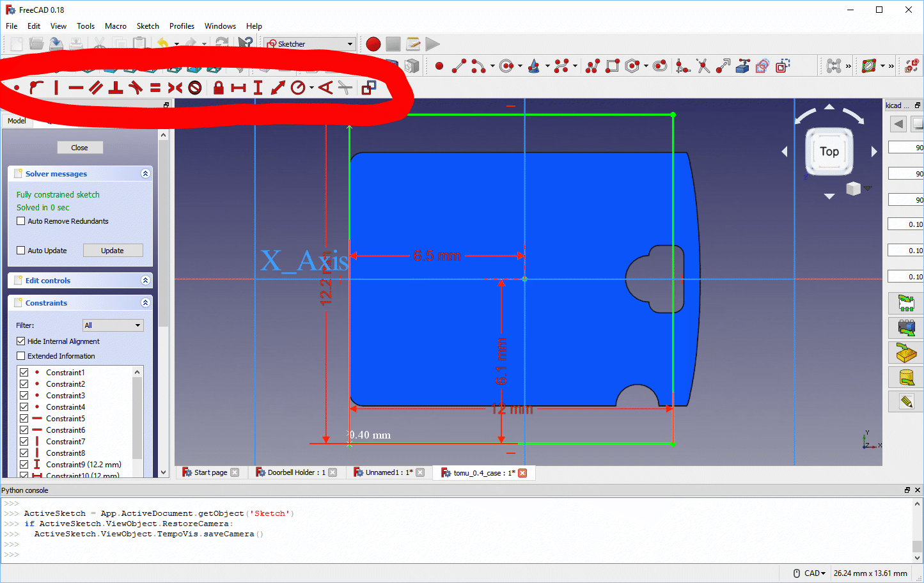Image resolution: width=924 pixels, height=583 pixels.
Task: Select the Trim edge tool
Action: pos(703,65)
